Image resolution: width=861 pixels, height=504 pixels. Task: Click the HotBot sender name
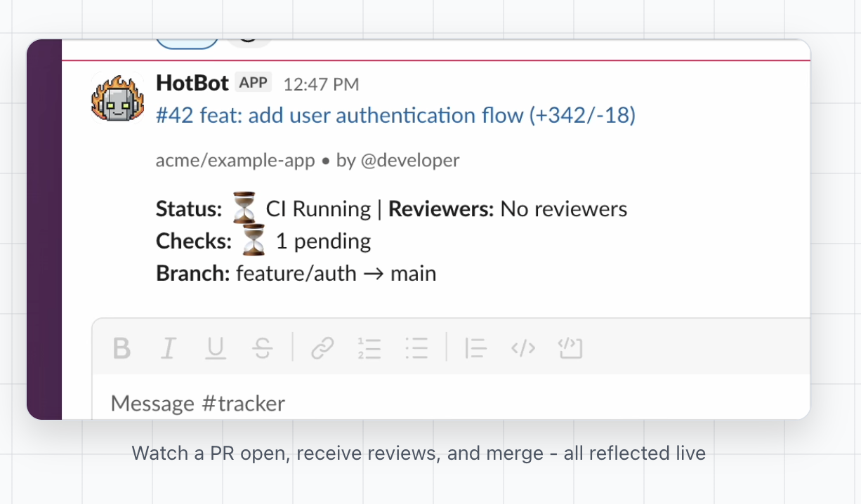pos(192,83)
